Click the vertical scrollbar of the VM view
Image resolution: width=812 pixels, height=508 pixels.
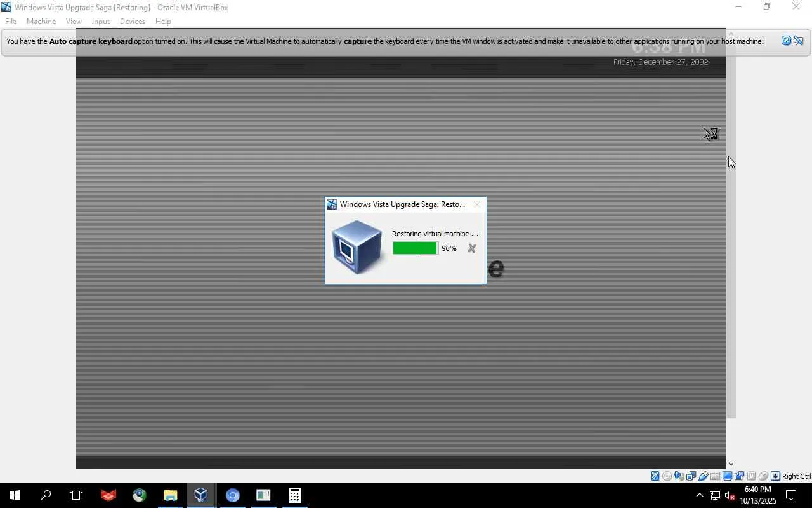tap(731, 229)
